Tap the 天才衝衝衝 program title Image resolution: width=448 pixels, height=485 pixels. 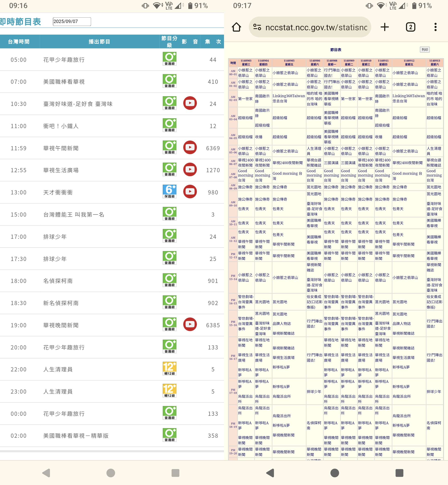tap(58, 192)
